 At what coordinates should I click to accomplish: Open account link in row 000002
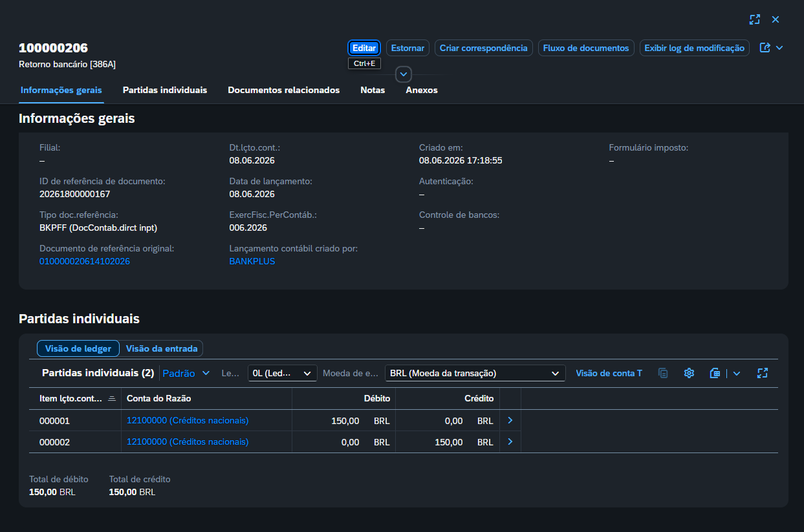[x=188, y=442]
